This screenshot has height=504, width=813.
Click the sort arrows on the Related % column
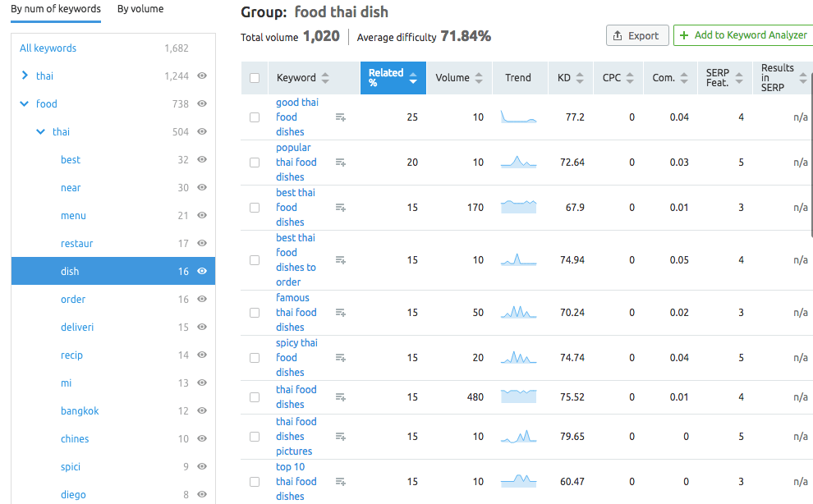[x=412, y=77]
